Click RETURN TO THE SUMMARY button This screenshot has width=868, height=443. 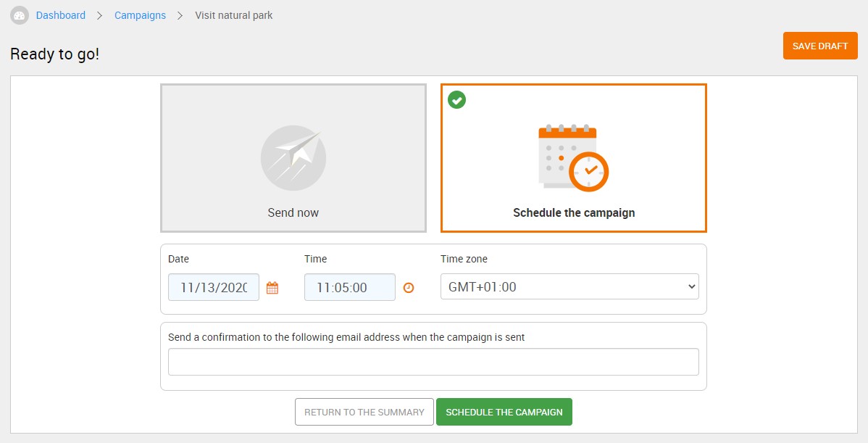(364, 412)
